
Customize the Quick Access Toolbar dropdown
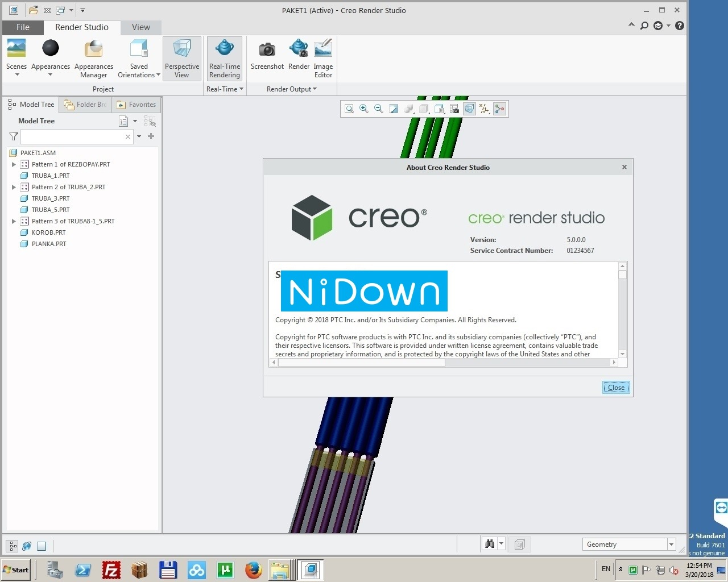[x=82, y=10]
